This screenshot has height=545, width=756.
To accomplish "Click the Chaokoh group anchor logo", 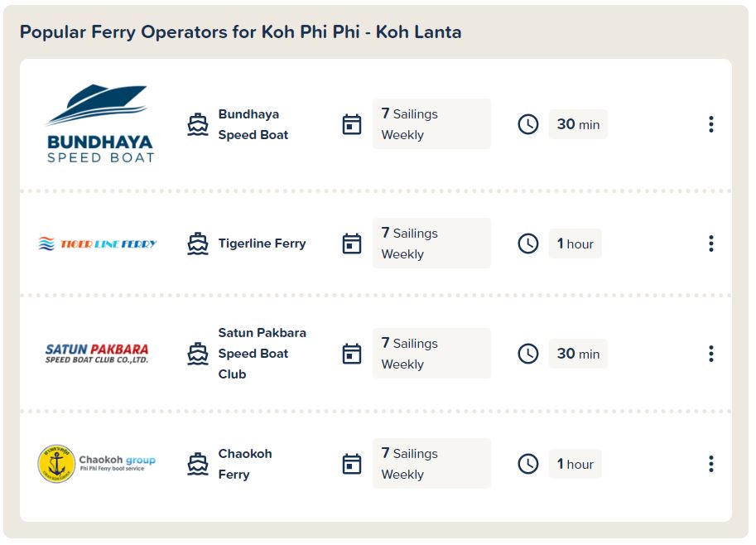I will (56, 464).
